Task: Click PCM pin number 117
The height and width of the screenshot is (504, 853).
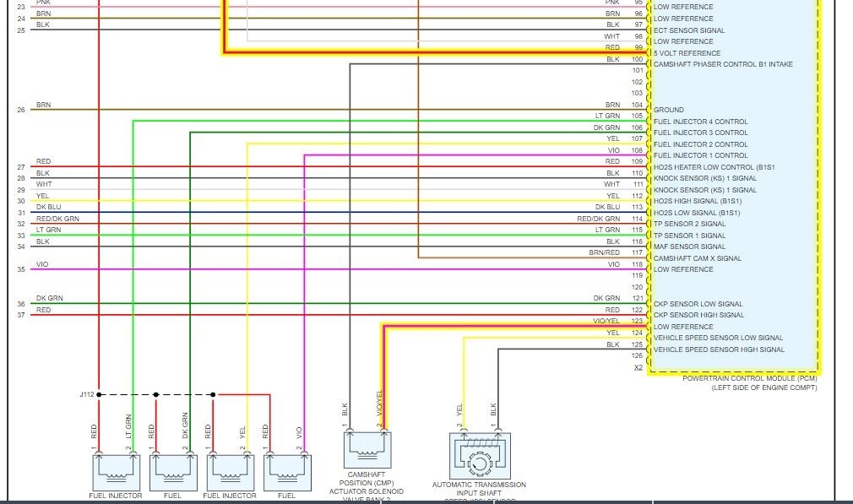Action: (x=637, y=252)
